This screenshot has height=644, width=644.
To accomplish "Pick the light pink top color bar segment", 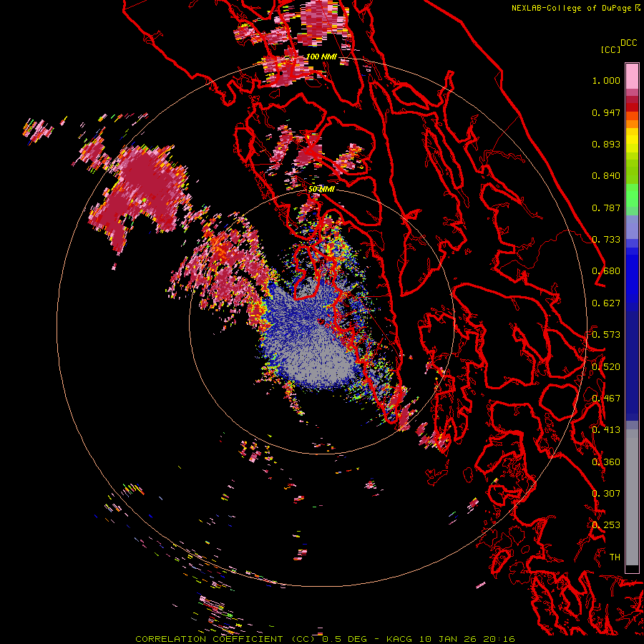I will tap(632, 76).
